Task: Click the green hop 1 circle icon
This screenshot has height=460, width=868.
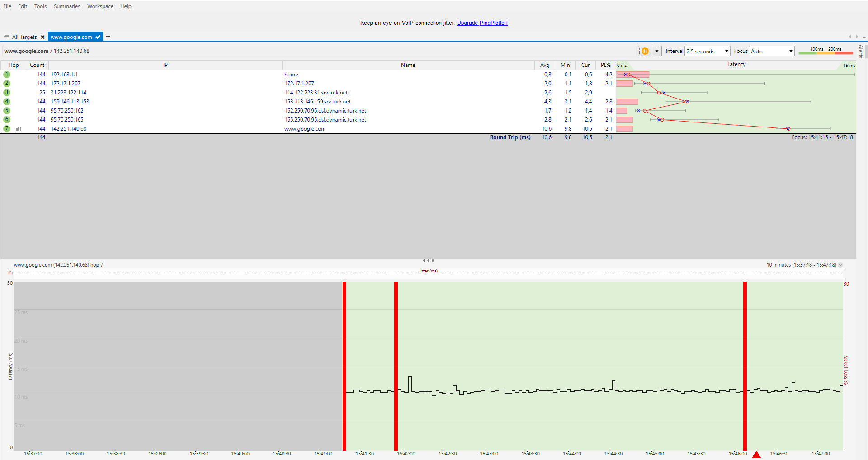Action: pos(7,75)
